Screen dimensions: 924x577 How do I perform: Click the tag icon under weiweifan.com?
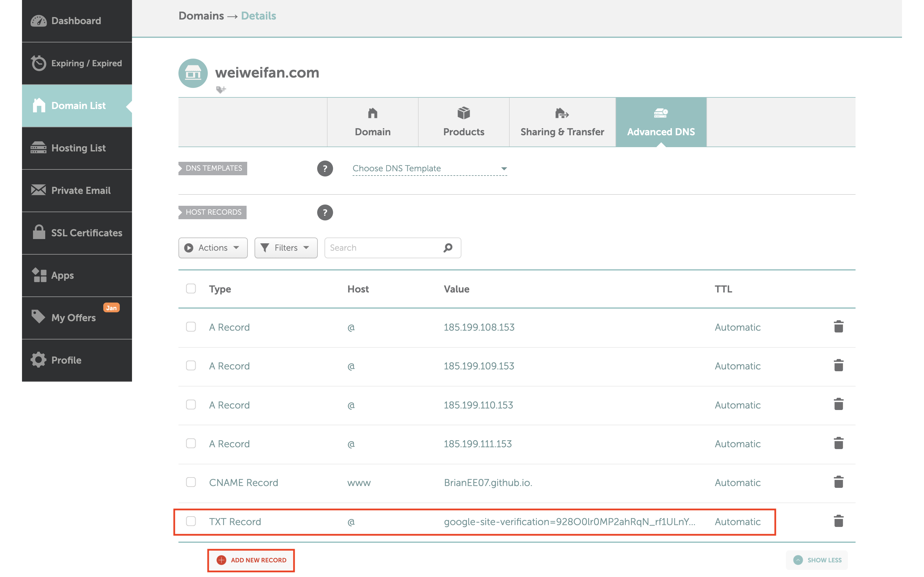coord(221,90)
